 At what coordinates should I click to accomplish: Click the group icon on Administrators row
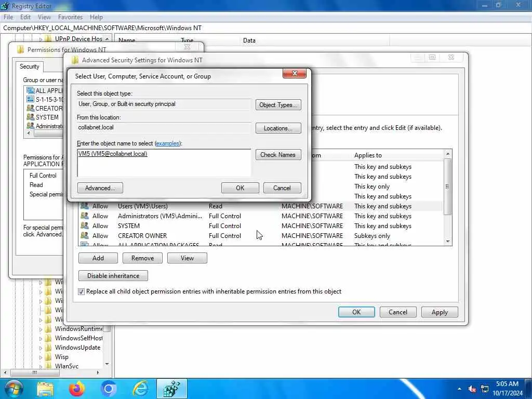[85, 216]
